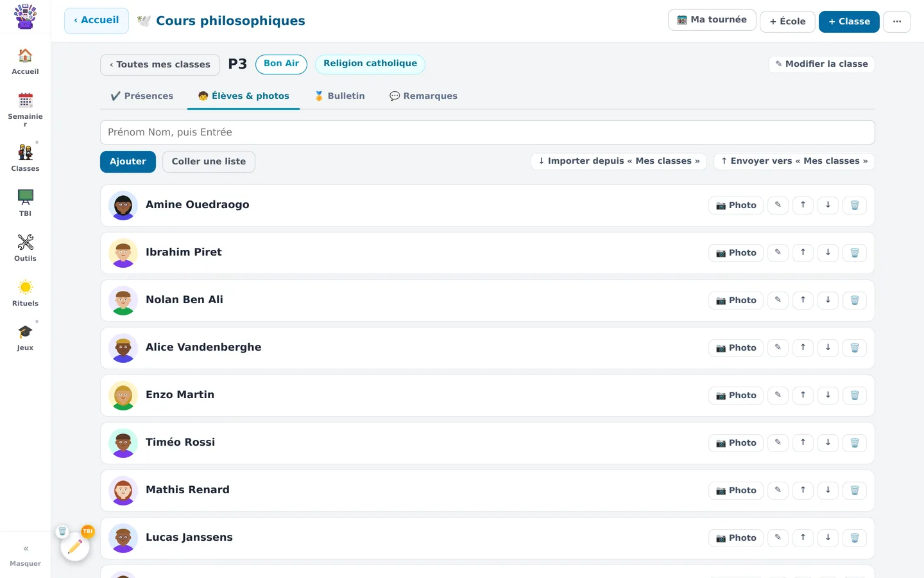
Task: Import students from « Mes classes »
Action: (619, 161)
